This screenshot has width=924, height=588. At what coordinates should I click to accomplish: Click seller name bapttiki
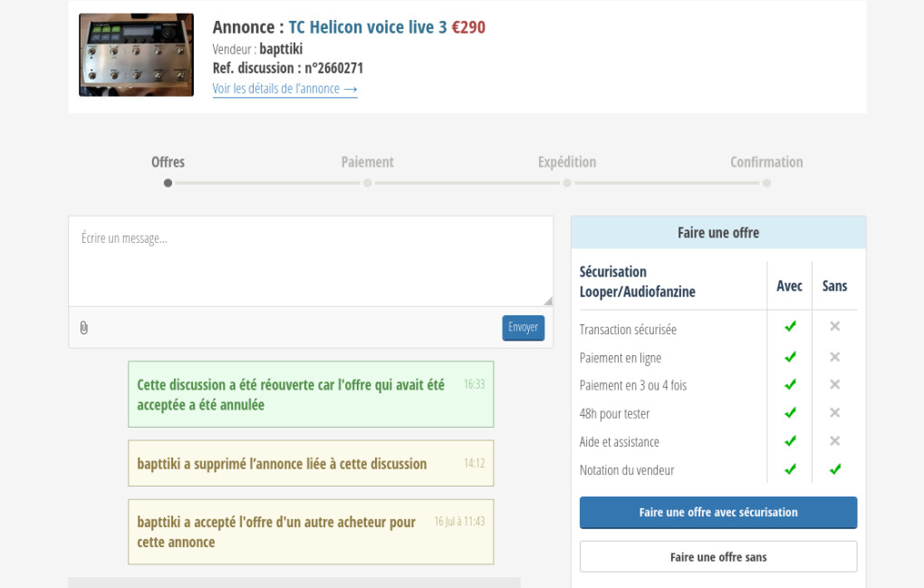(281, 49)
